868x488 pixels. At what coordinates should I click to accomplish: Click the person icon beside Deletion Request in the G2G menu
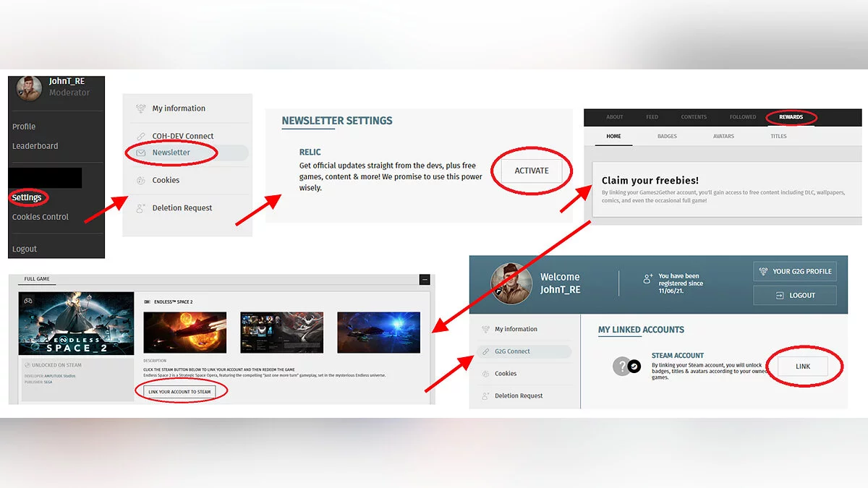[x=485, y=395]
